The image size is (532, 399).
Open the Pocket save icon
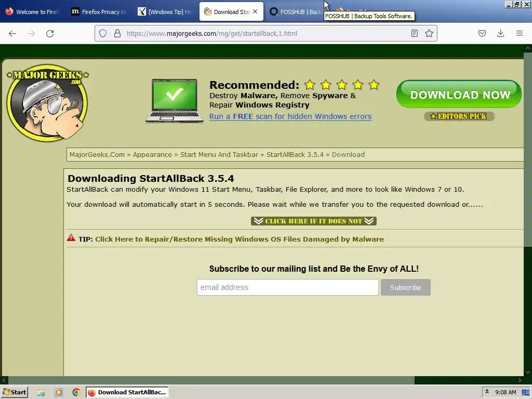[x=482, y=33]
